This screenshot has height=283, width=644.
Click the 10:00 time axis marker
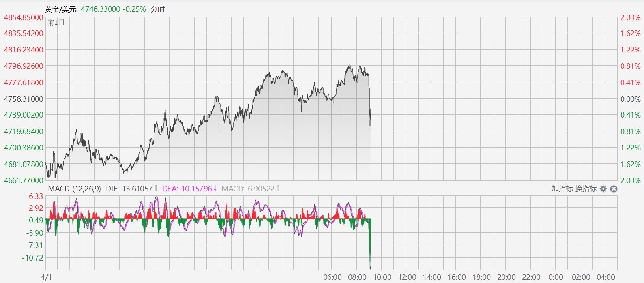382,277
